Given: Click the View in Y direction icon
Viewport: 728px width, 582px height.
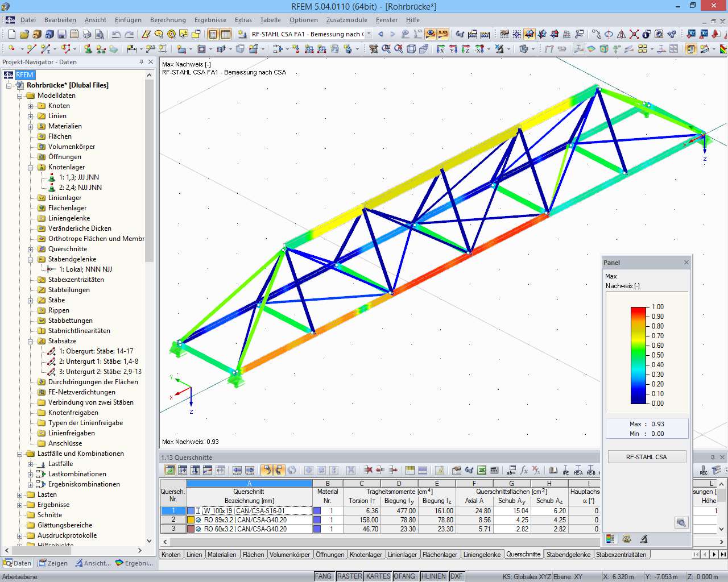Looking at the screenshot, I should point(453,49).
